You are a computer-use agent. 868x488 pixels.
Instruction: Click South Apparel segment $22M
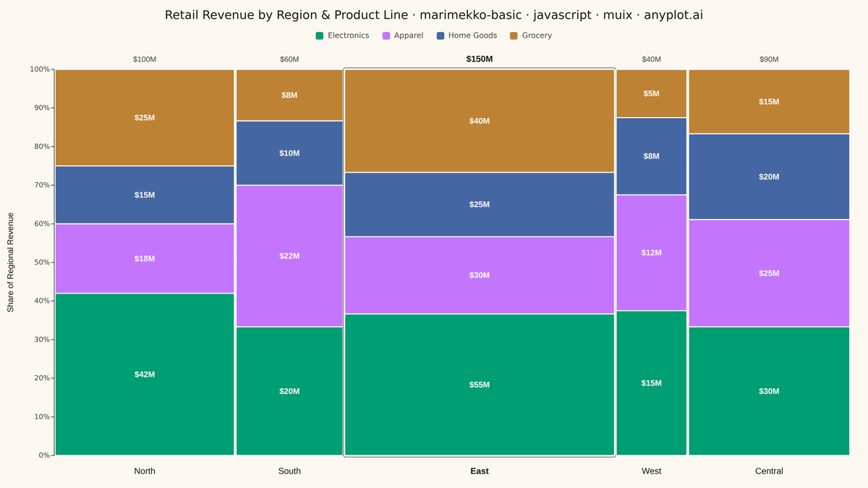(x=289, y=256)
